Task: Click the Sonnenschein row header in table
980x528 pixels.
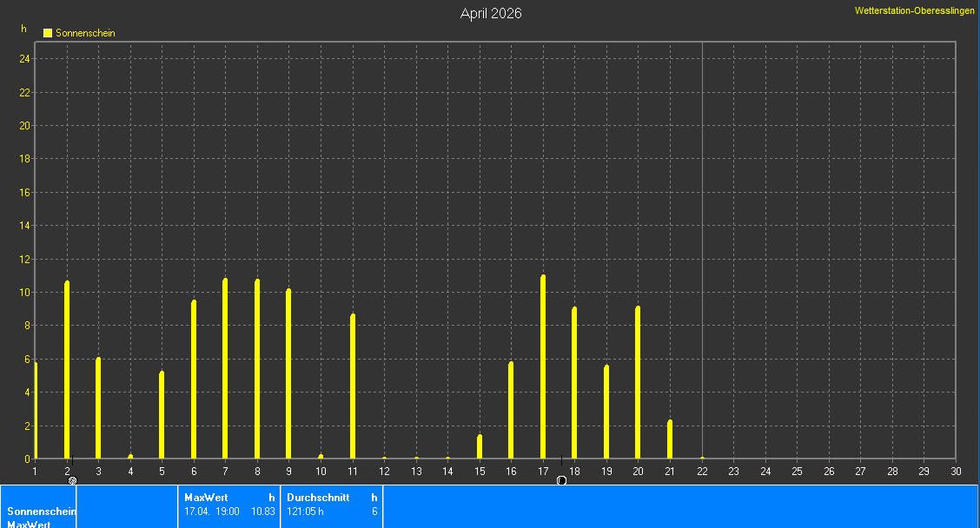Action: pos(38,511)
